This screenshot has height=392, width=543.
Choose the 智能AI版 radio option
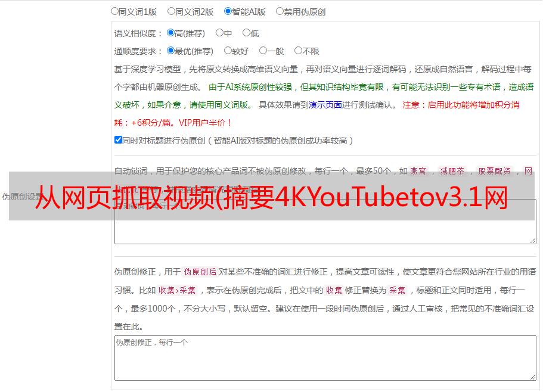(x=228, y=11)
